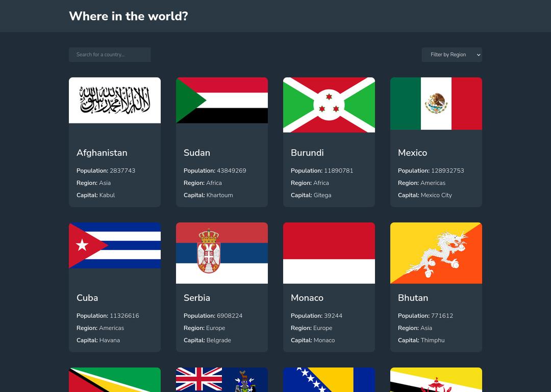Select the Serbia country name heading
Viewport: 551px width, 392px height.
pos(197,298)
